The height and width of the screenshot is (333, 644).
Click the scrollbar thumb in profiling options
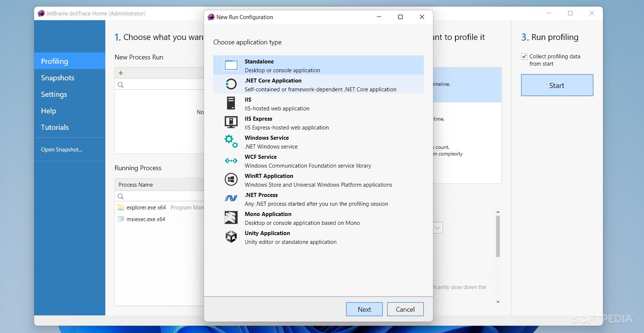[498, 236]
